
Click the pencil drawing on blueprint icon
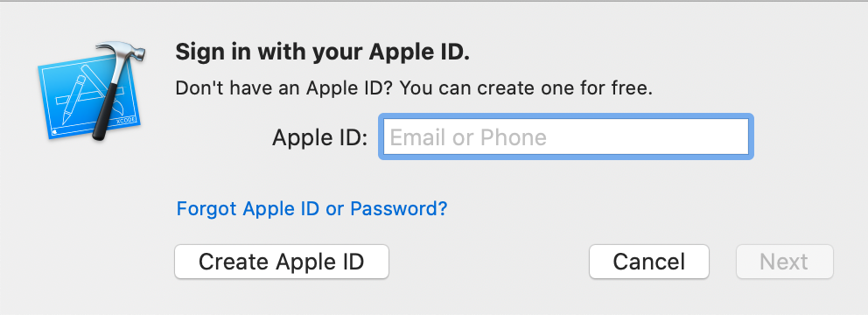(73, 101)
